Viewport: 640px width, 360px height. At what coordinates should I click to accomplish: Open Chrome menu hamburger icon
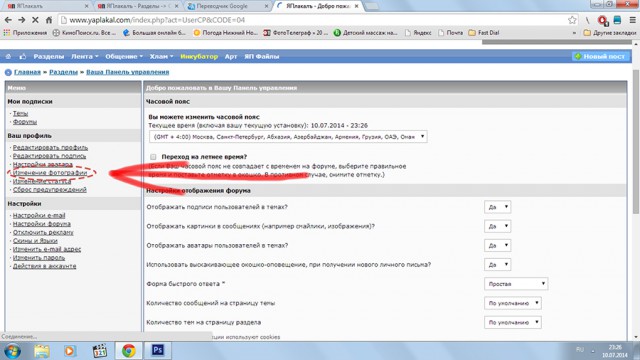point(632,20)
